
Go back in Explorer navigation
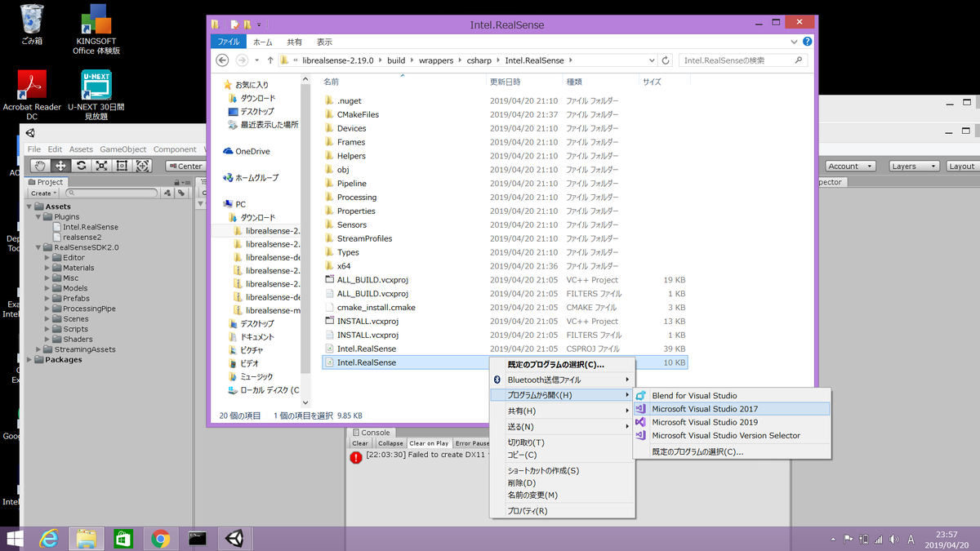point(222,60)
